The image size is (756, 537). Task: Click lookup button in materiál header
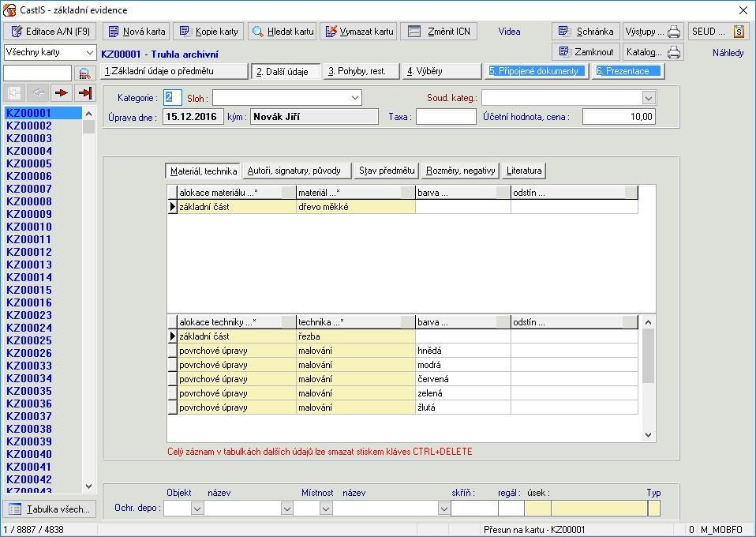point(407,193)
